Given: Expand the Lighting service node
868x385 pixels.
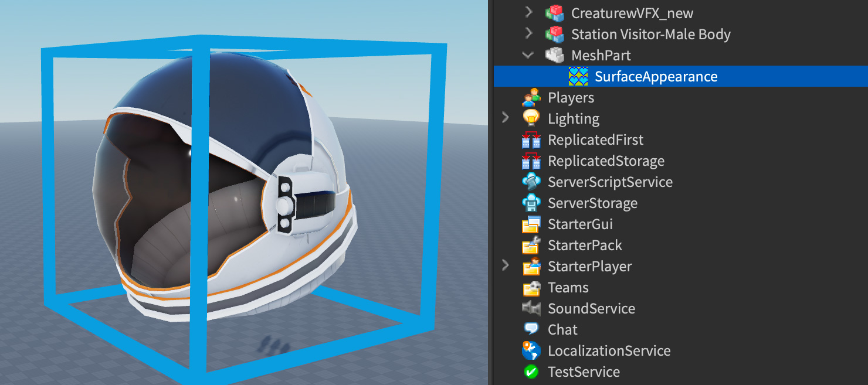Looking at the screenshot, I should point(505,118).
